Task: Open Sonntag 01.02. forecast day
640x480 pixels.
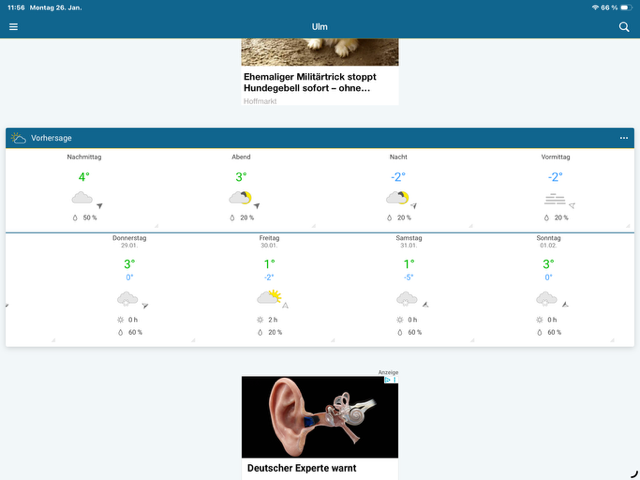Action: (547, 241)
